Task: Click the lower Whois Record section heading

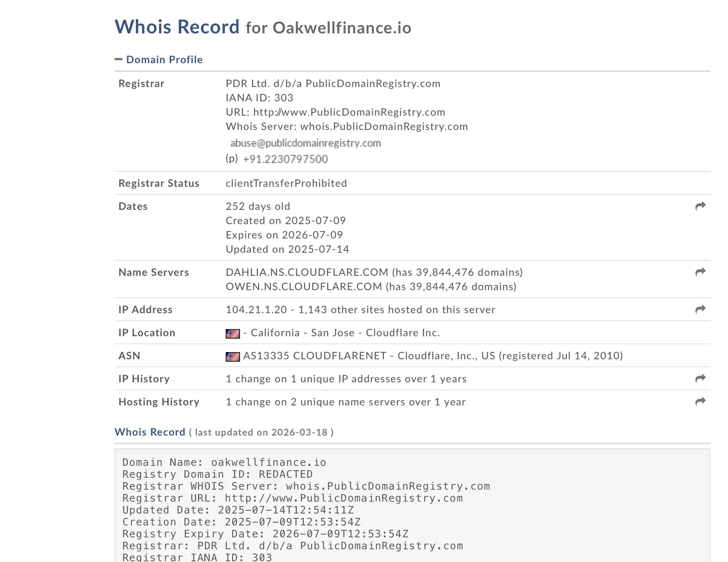Action: [150, 432]
